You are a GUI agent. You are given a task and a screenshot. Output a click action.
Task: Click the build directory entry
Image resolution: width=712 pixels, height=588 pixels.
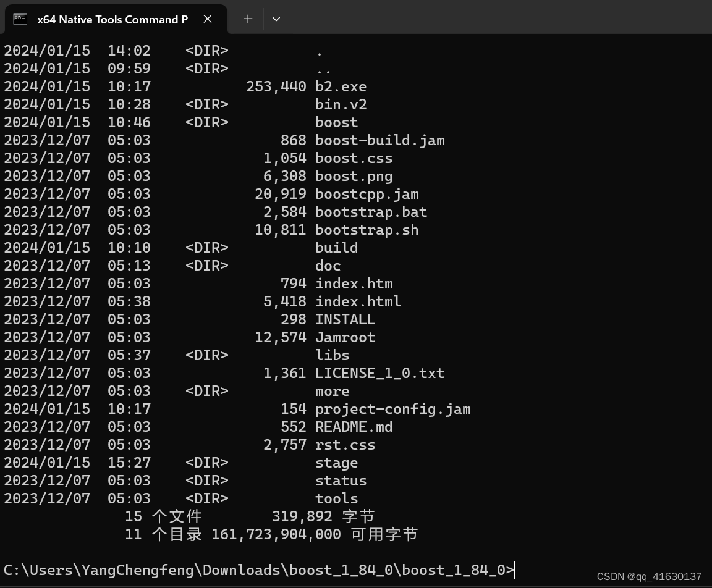click(x=336, y=248)
